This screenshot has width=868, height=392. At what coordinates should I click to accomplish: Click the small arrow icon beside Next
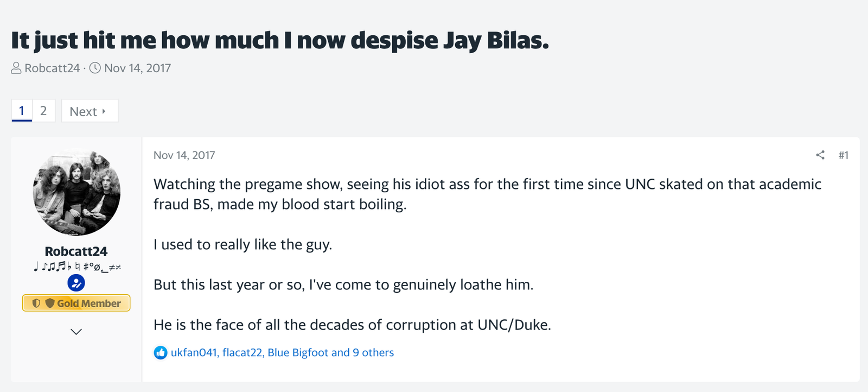[x=104, y=111]
